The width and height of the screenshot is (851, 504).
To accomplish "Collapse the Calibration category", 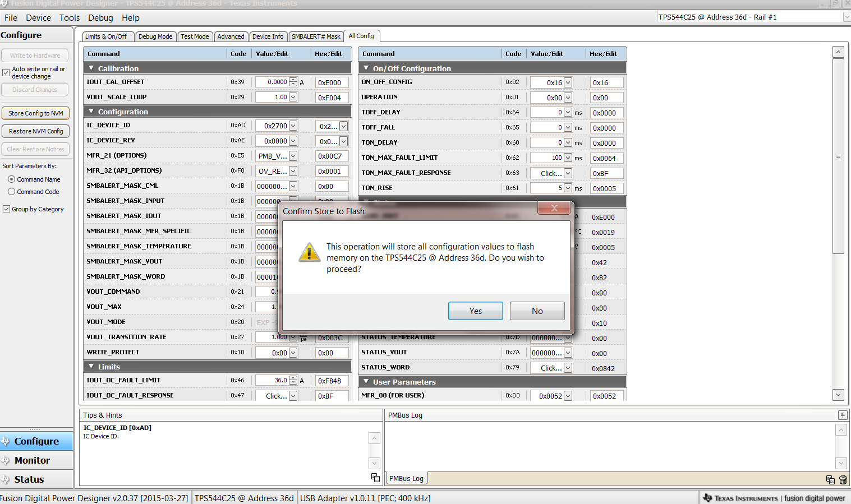I will tap(91, 68).
